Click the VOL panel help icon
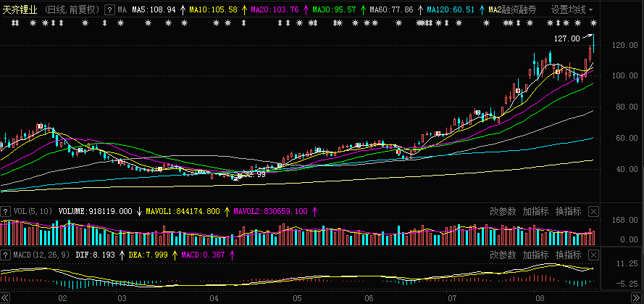Viewport: 644px width, 304px height. pyautogui.click(x=7, y=211)
